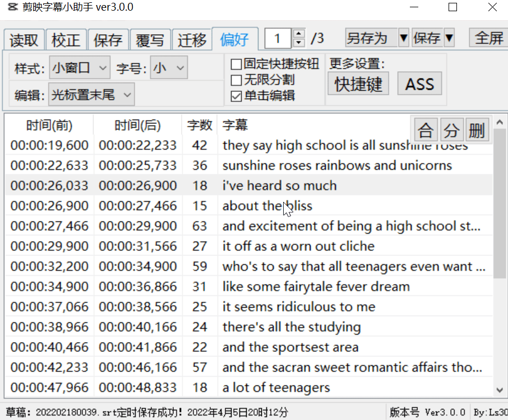Switch to the 校正 tab
The width and height of the screenshot is (508, 420).
[x=66, y=39]
